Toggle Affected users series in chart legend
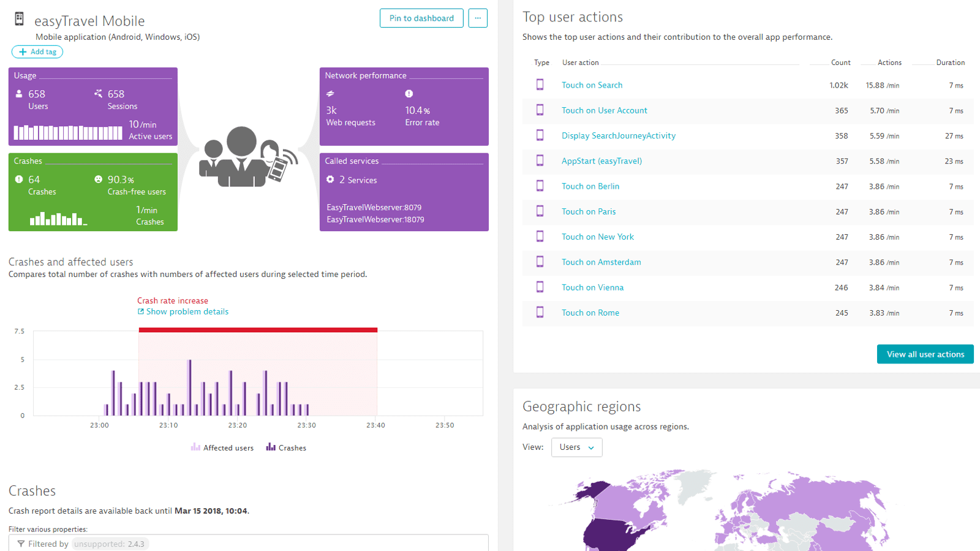Viewport: 980px width, 551px height. pyautogui.click(x=222, y=448)
